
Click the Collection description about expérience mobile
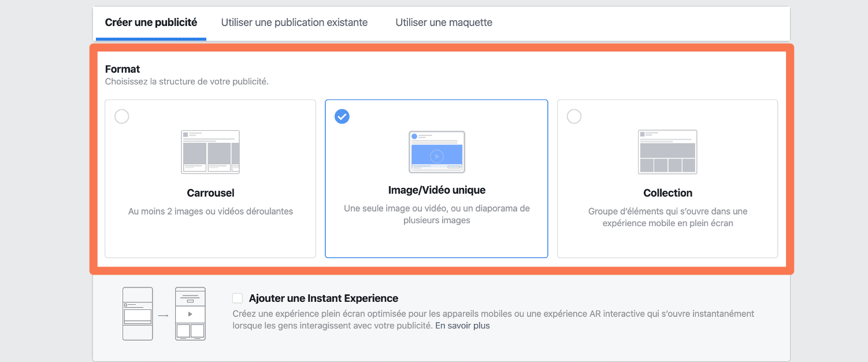coord(667,217)
